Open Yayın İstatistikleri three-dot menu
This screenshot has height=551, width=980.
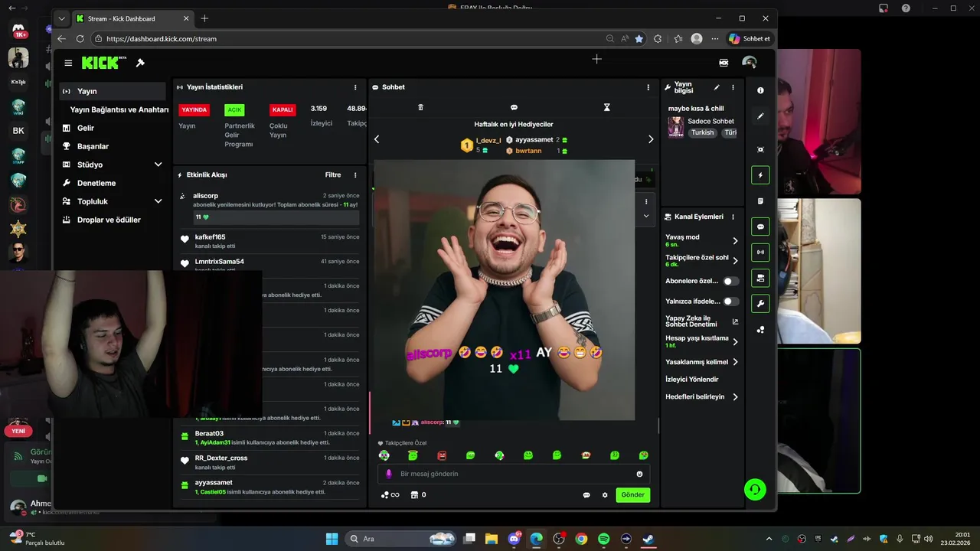[x=355, y=87]
